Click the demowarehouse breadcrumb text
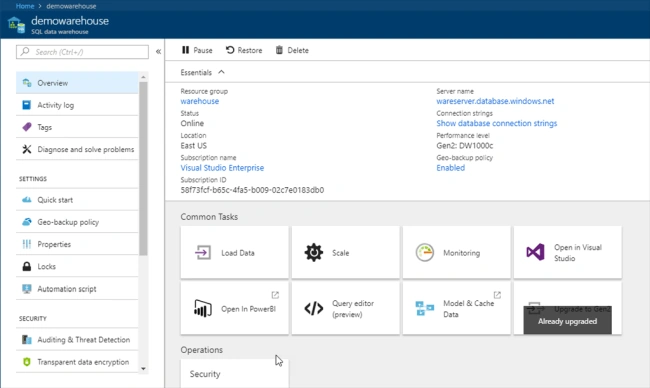 71,6
